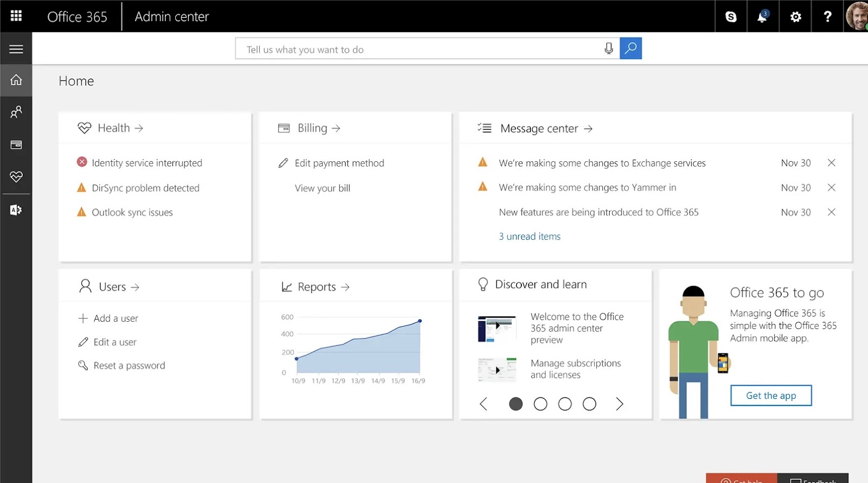Select the last carousel page dot
This screenshot has width=868, height=483.
click(589, 404)
